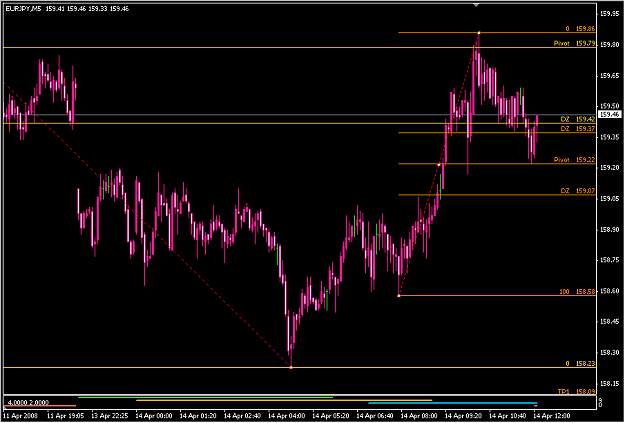Click the '11 Apr 2008' date label

click(20, 416)
